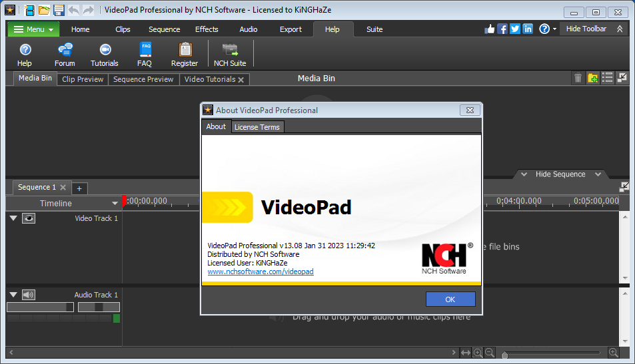635x364 pixels.
Task: Open the Home ribbon tab
Action: pos(80,29)
